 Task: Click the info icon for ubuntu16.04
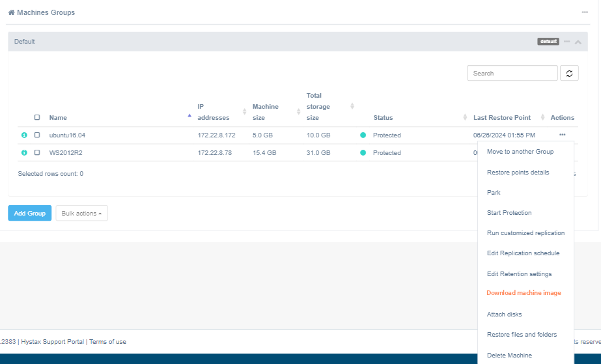(24, 135)
